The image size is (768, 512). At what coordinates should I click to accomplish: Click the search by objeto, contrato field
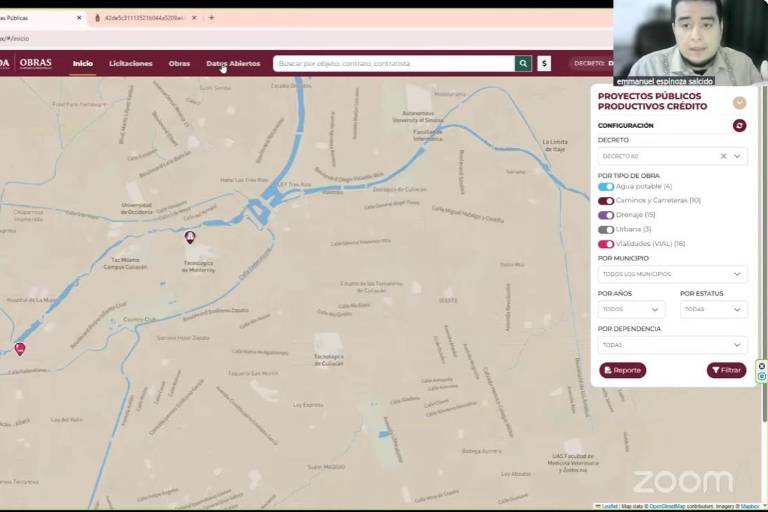[x=394, y=63]
